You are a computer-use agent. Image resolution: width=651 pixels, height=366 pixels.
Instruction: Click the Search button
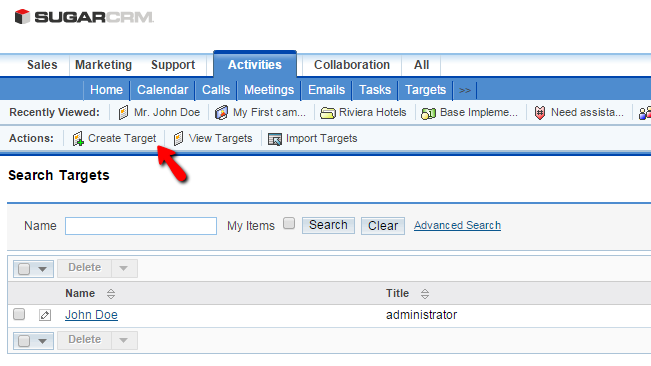pyautogui.click(x=328, y=225)
